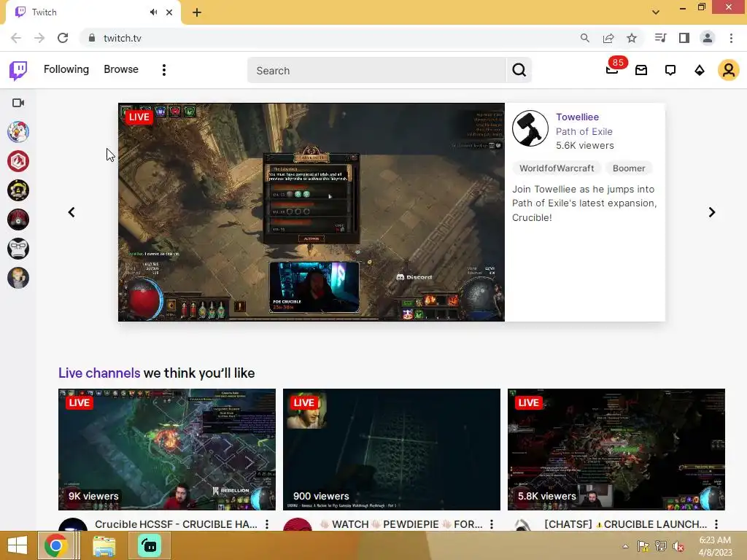Image resolution: width=747 pixels, height=560 pixels.
Task: Open options menu for Crucible HCSSF stream
Action: click(x=267, y=524)
